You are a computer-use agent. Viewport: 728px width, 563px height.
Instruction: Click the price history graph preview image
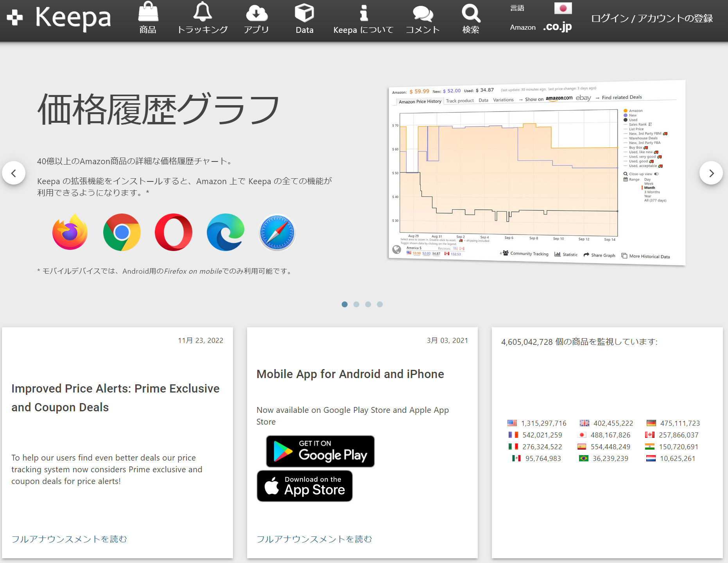[536, 173]
